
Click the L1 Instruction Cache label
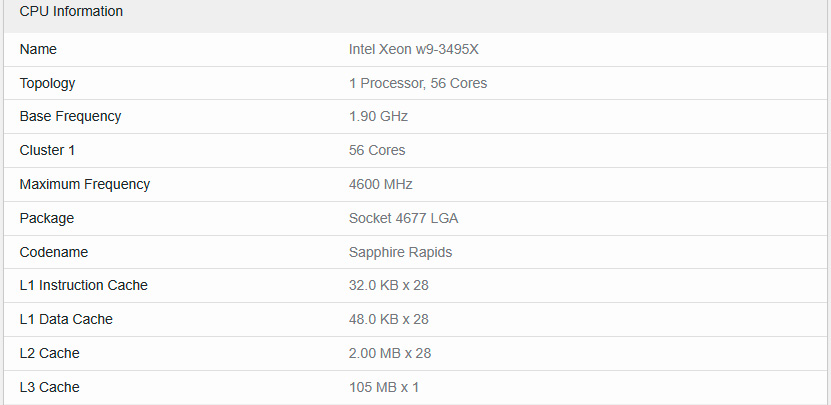coord(83,285)
